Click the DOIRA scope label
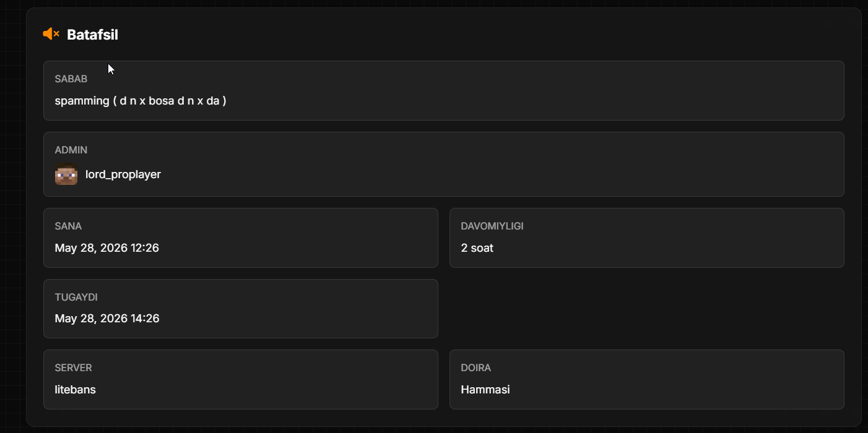The height and width of the screenshot is (433, 868). [x=476, y=368]
